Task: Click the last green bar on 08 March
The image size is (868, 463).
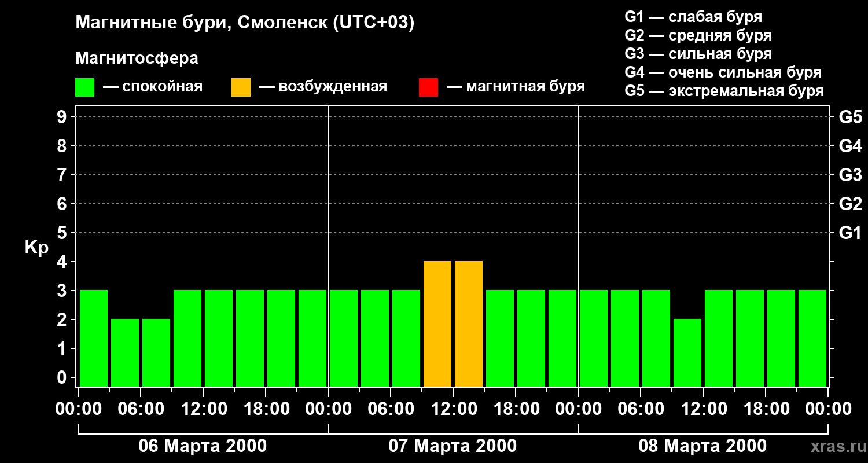Action: point(812,339)
